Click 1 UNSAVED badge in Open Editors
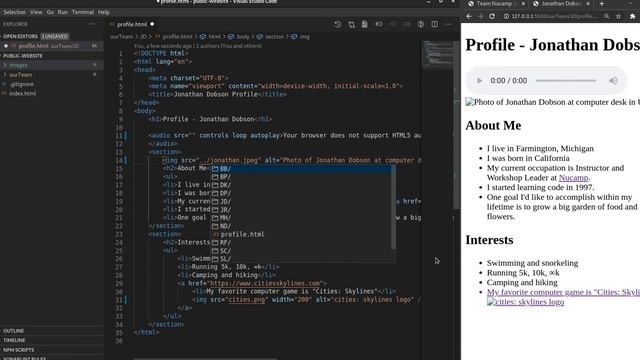The width and height of the screenshot is (640, 360). tap(55, 36)
